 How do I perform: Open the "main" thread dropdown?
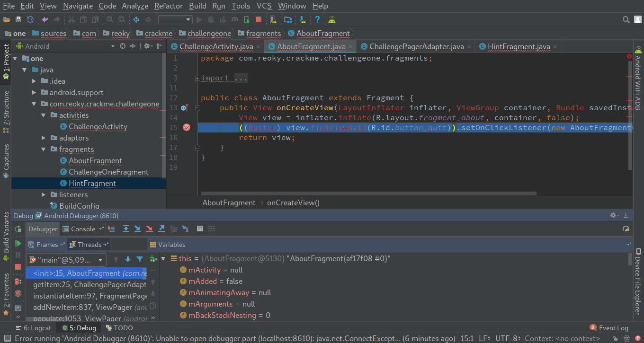coord(100,260)
